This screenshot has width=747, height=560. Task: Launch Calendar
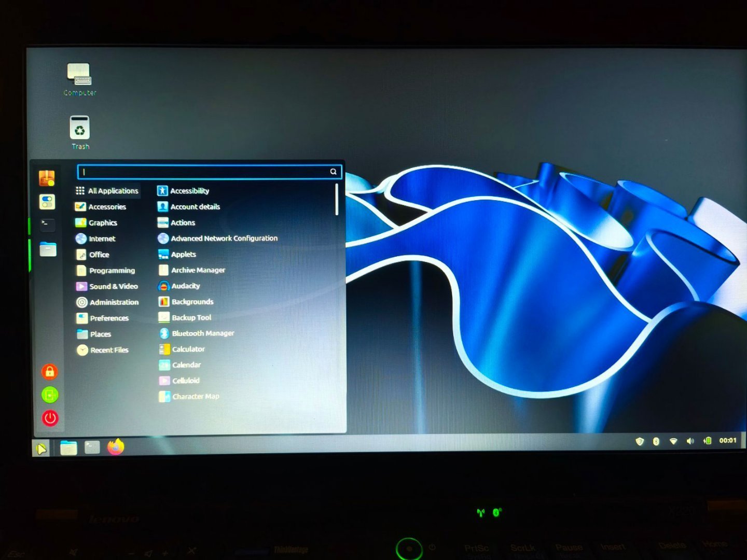tap(180, 365)
